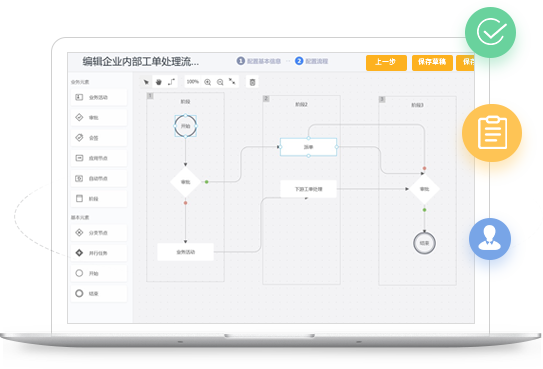This screenshot has height=369, width=543.
Task: Activate the hand pan tool
Action: click(159, 82)
